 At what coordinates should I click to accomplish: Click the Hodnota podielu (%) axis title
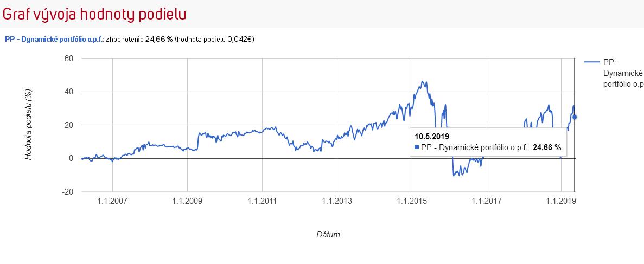pyautogui.click(x=29, y=125)
